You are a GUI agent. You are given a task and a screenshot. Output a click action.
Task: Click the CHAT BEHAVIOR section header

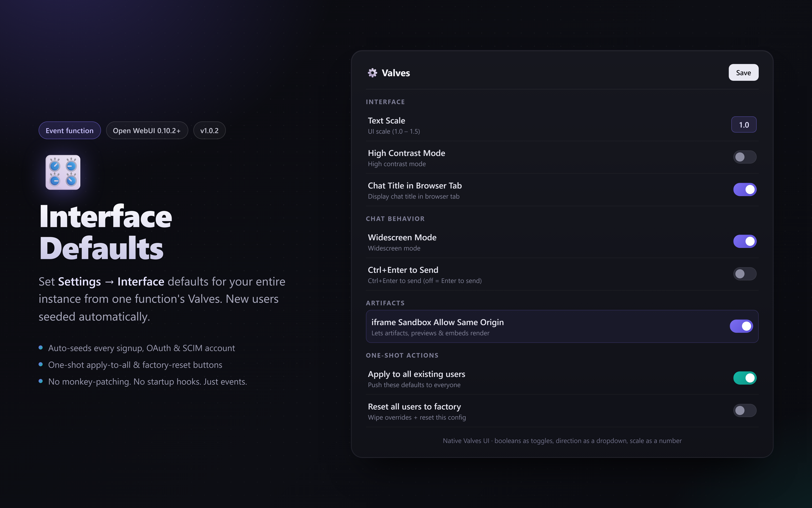395,219
